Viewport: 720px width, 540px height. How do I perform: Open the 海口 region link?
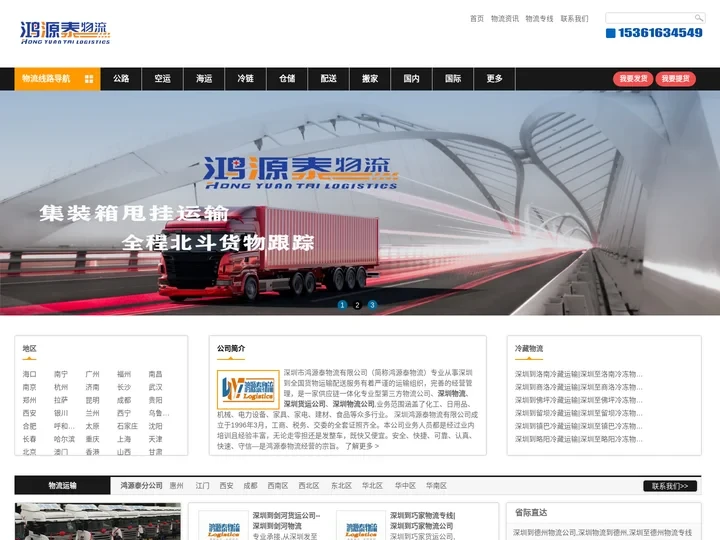coord(29,374)
